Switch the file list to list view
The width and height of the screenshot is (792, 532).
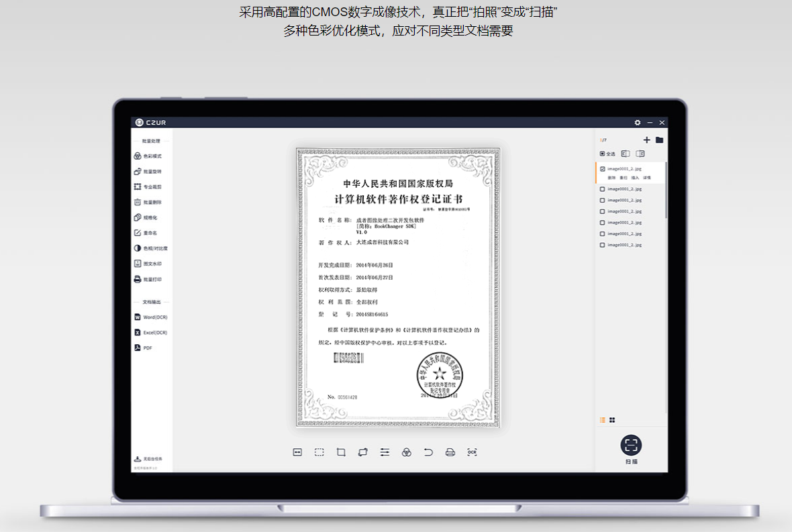[x=603, y=419]
